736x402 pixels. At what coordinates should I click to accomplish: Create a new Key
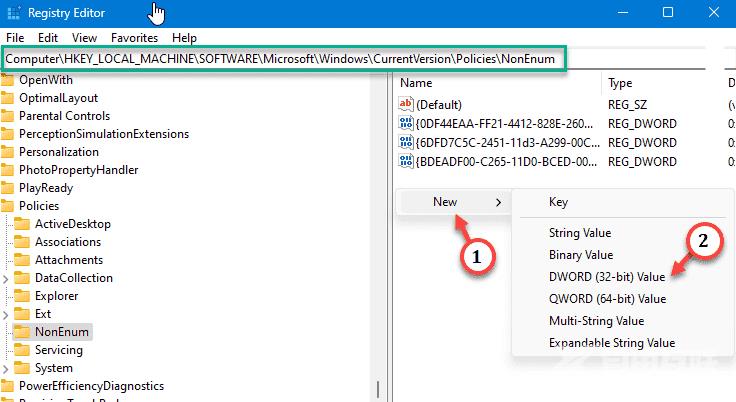point(559,202)
